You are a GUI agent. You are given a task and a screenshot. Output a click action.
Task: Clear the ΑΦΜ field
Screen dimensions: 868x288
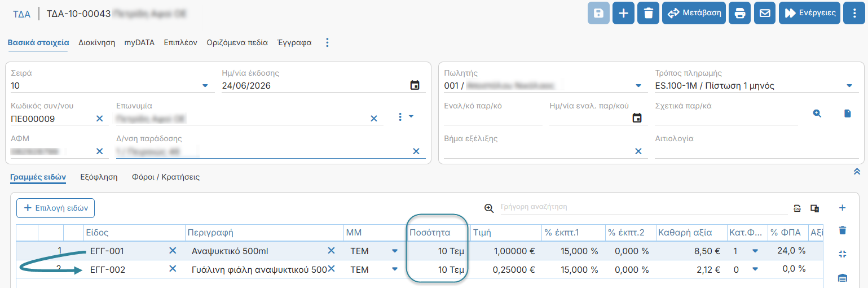[99, 151]
